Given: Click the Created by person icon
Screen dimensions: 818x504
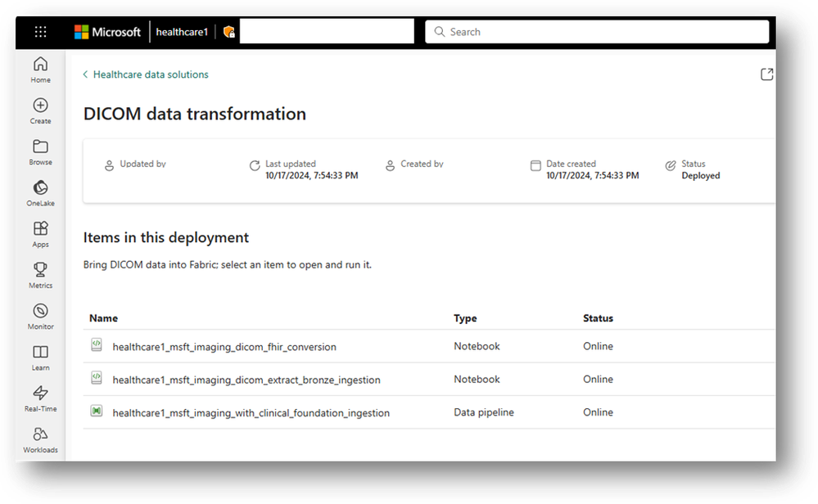Looking at the screenshot, I should click(390, 166).
